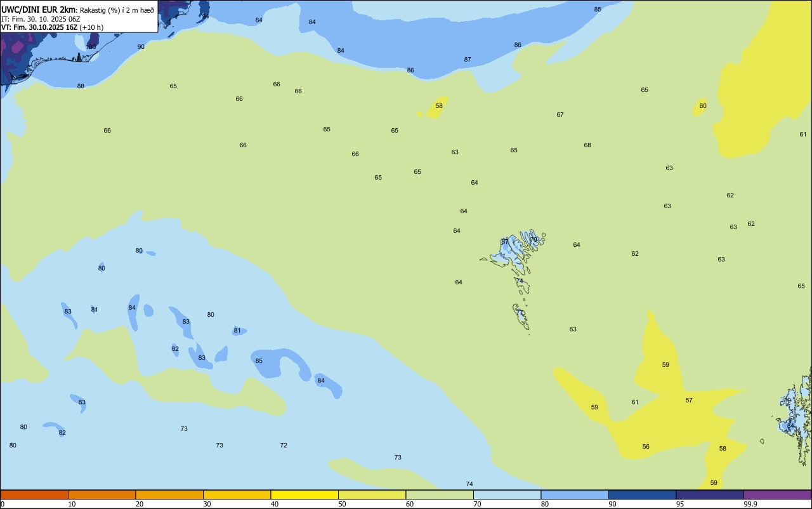Click the navy 95–99.9 legend swatch
The width and height of the screenshot is (812, 509).
coord(710,494)
